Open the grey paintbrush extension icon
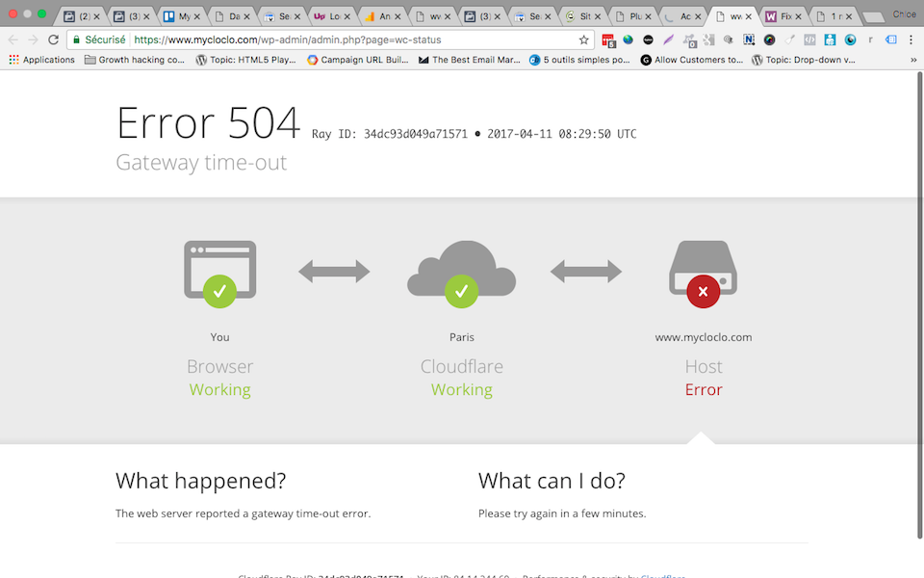The height and width of the screenshot is (578, 924). (789, 39)
